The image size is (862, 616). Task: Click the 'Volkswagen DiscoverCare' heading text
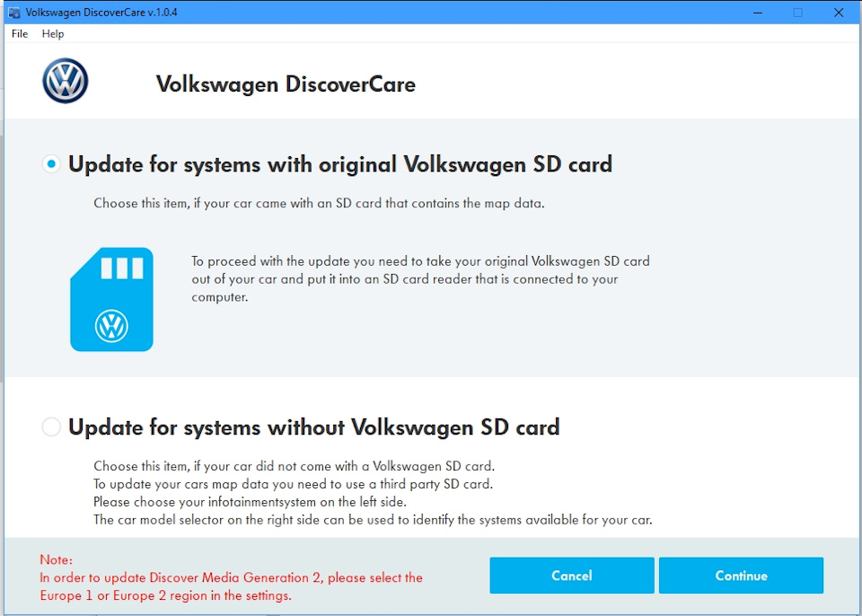click(x=286, y=84)
